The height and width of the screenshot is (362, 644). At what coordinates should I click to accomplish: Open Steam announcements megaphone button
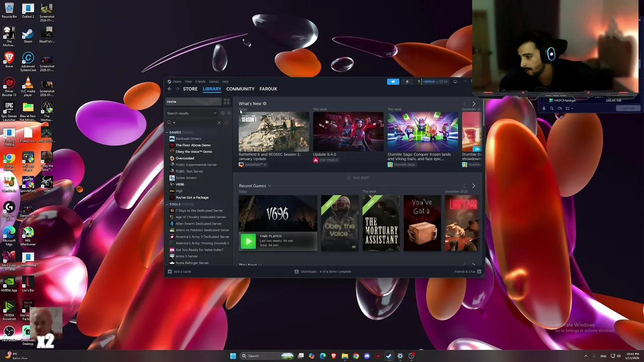(x=393, y=81)
